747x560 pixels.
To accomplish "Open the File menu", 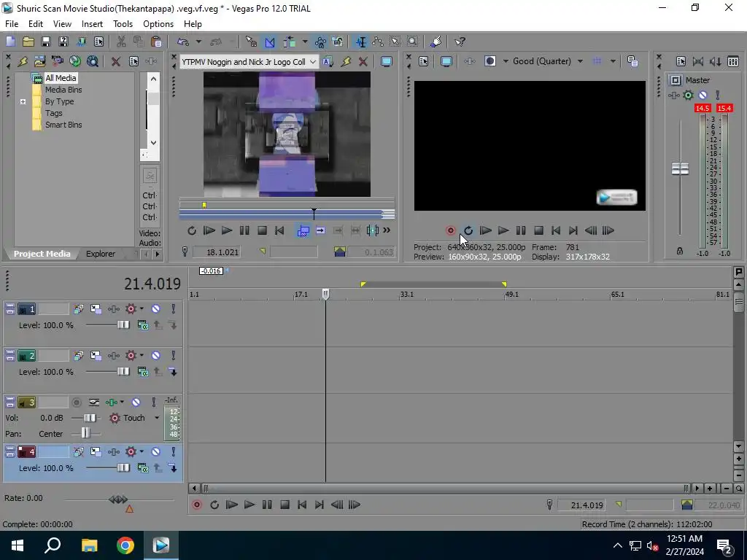I will [x=12, y=24].
